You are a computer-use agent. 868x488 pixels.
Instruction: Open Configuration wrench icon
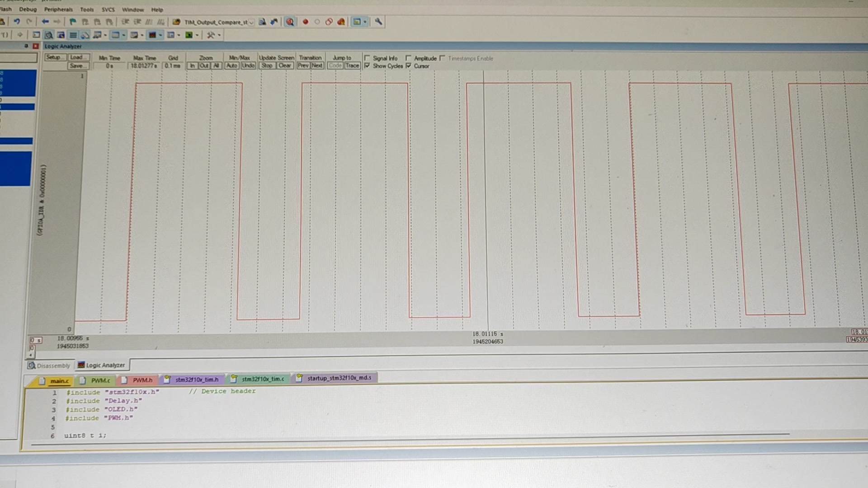pyautogui.click(x=378, y=22)
